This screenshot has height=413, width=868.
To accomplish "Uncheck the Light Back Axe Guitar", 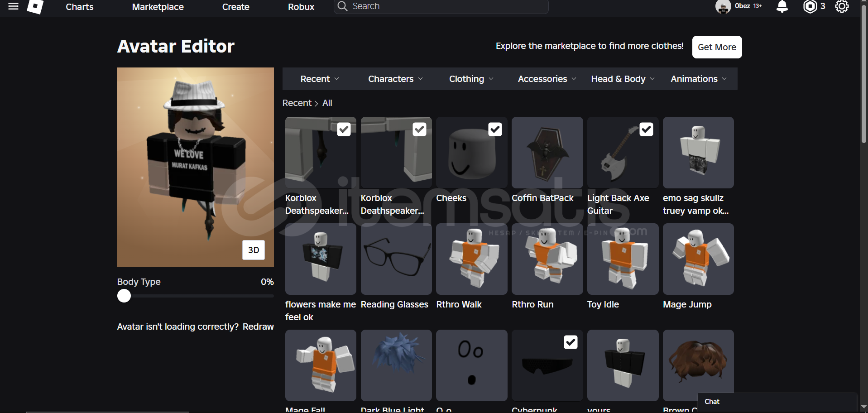I will point(647,130).
